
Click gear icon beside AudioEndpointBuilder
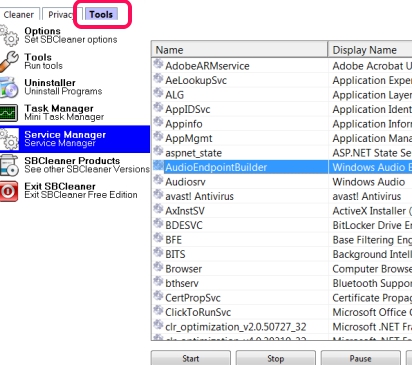pyautogui.click(x=158, y=165)
